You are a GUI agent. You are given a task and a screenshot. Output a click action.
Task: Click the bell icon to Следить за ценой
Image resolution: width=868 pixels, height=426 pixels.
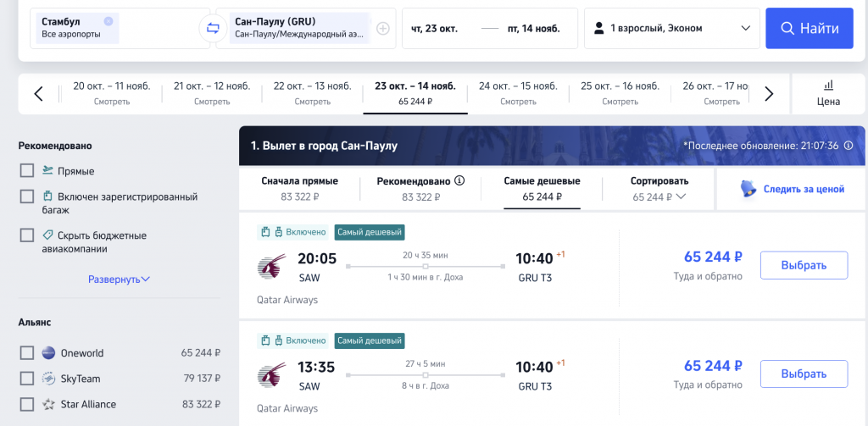click(749, 189)
